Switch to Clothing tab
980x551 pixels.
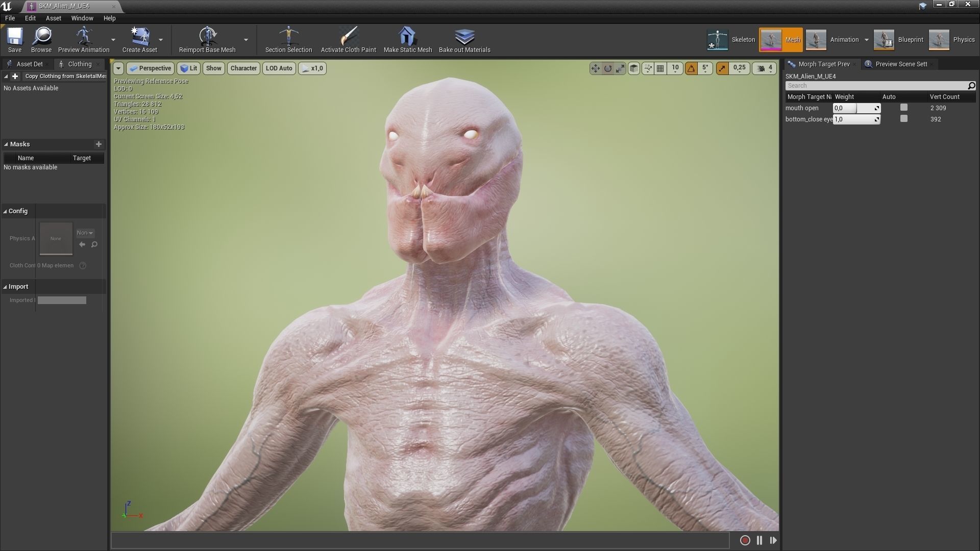click(80, 64)
